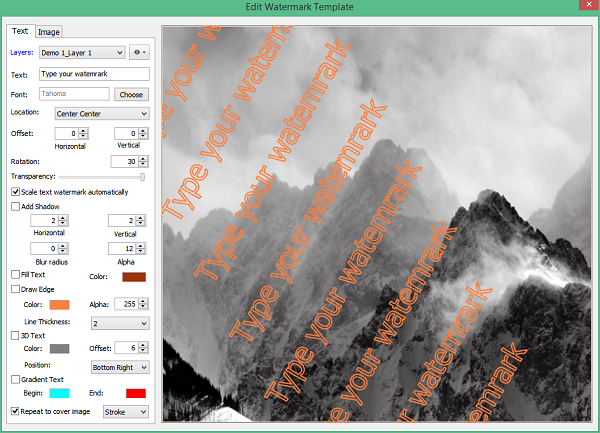Switch to the Image tab
The height and width of the screenshot is (433, 600).
[x=49, y=32]
